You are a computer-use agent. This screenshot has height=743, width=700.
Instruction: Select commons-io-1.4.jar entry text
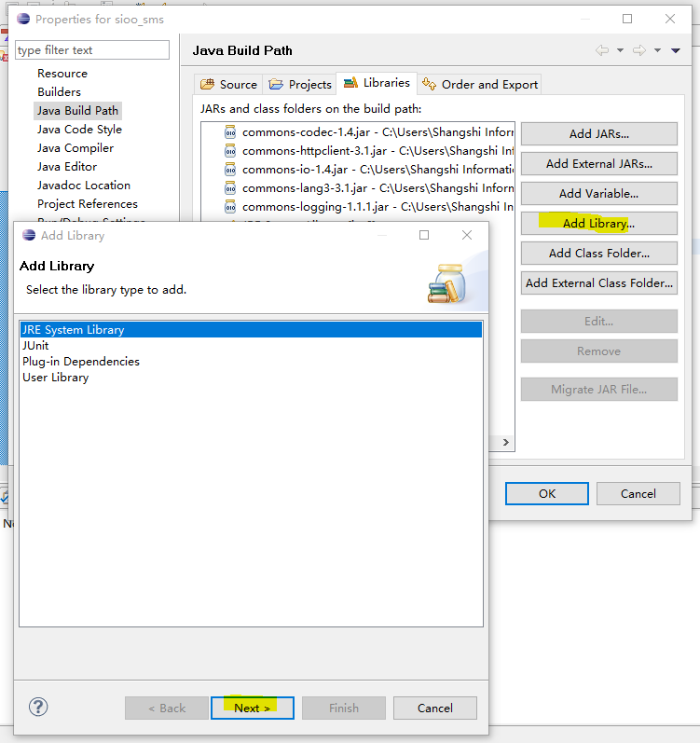[x=377, y=169]
